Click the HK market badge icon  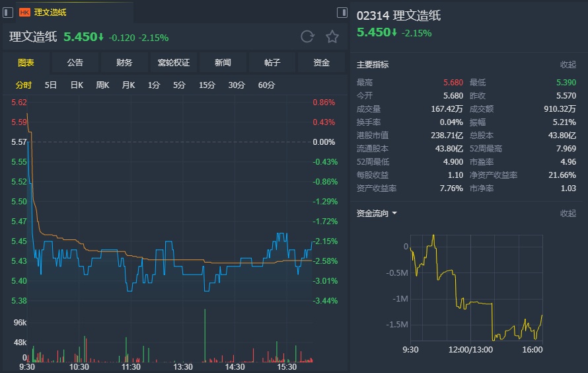[x=24, y=13]
